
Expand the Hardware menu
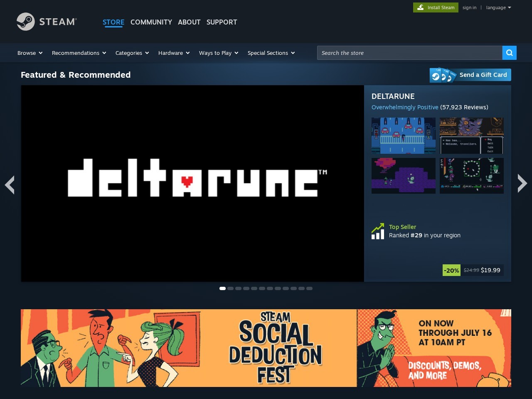pyautogui.click(x=174, y=53)
